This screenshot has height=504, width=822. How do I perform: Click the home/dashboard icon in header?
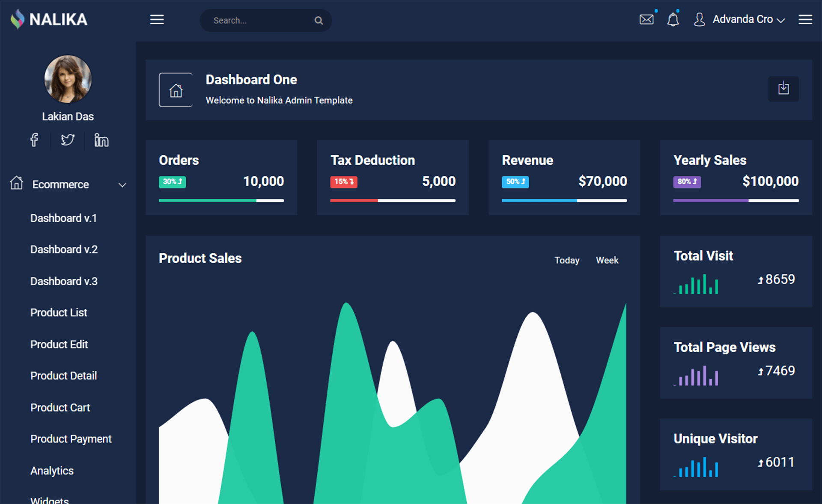pos(176,89)
